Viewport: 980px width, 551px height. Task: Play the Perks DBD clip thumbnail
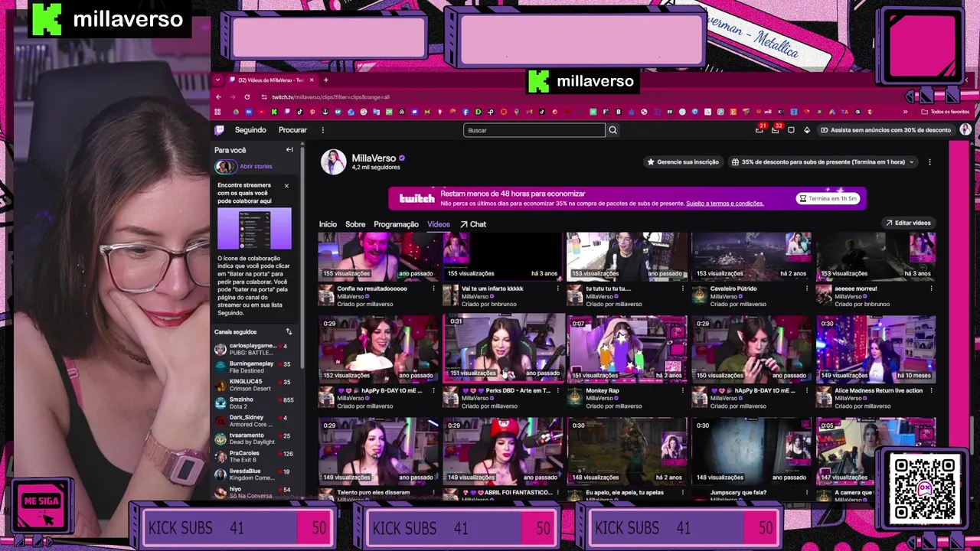503,348
